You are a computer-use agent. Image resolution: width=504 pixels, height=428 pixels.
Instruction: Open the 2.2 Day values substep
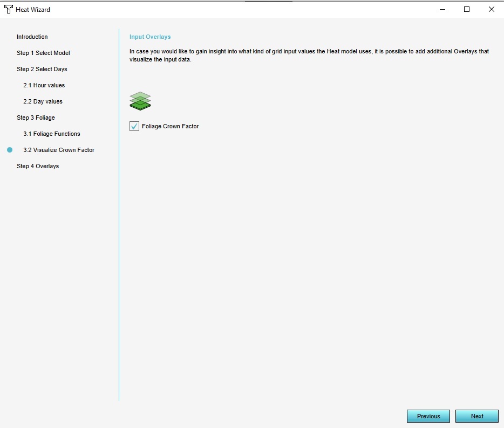pyautogui.click(x=43, y=101)
